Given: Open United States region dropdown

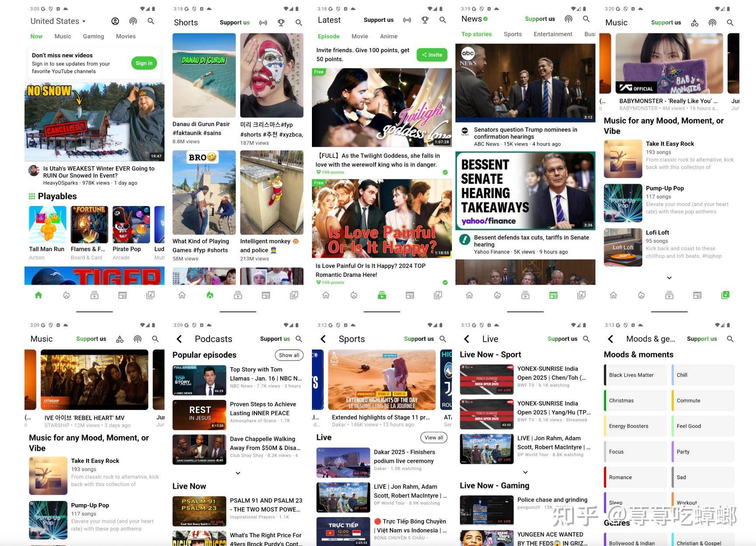Looking at the screenshot, I should point(58,21).
